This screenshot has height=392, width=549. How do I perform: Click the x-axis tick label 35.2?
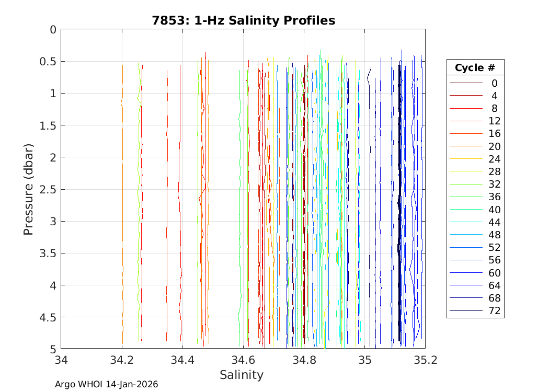[425, 360]
